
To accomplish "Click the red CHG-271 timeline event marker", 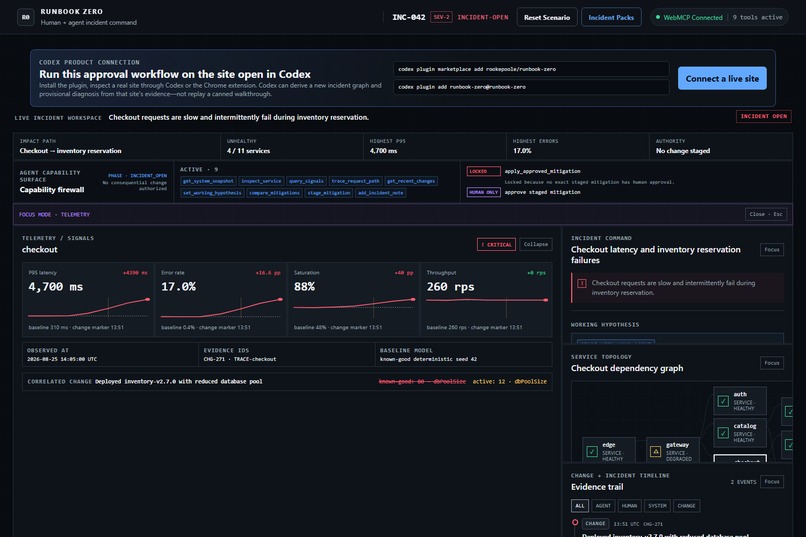I will [575, 523].
